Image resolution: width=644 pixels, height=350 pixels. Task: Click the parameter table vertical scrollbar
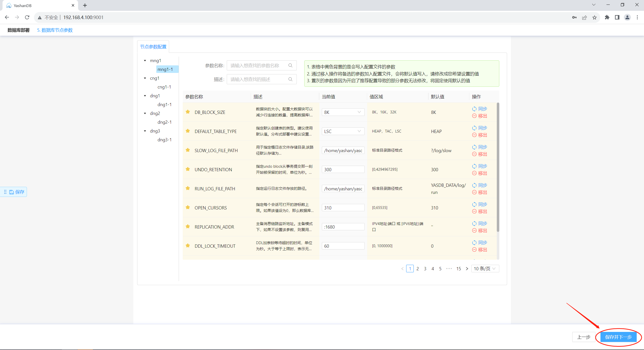click(498, 167)
